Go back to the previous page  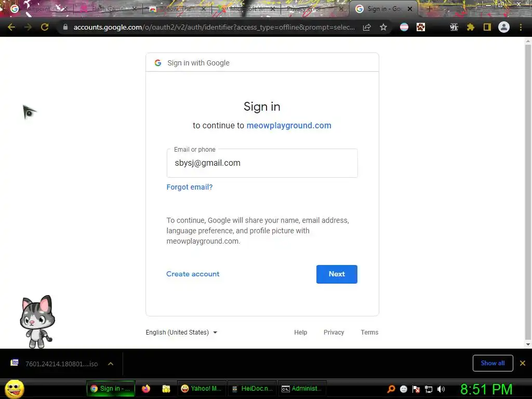(x=11, y=27)
